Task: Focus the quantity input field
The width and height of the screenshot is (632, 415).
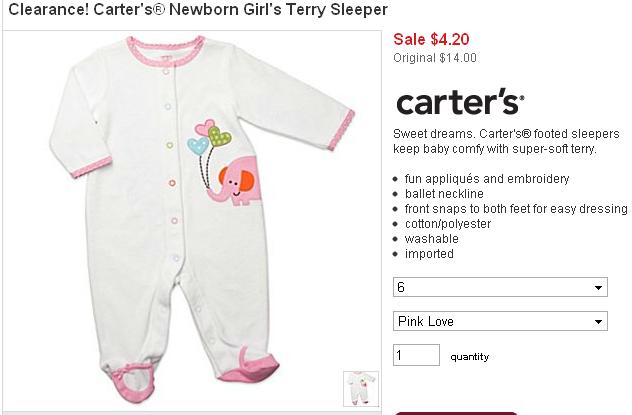Action: point(416,355)
